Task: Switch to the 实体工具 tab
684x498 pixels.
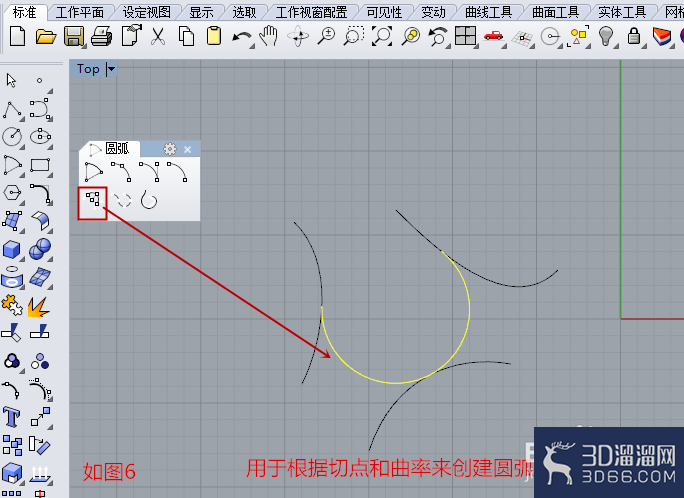Action: 622,12
